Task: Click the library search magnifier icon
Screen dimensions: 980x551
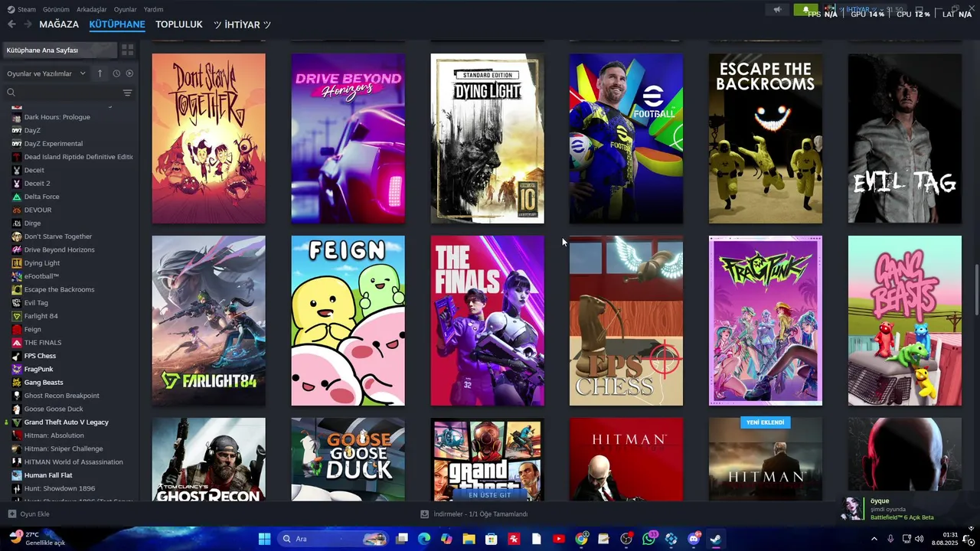Action: 11,93
